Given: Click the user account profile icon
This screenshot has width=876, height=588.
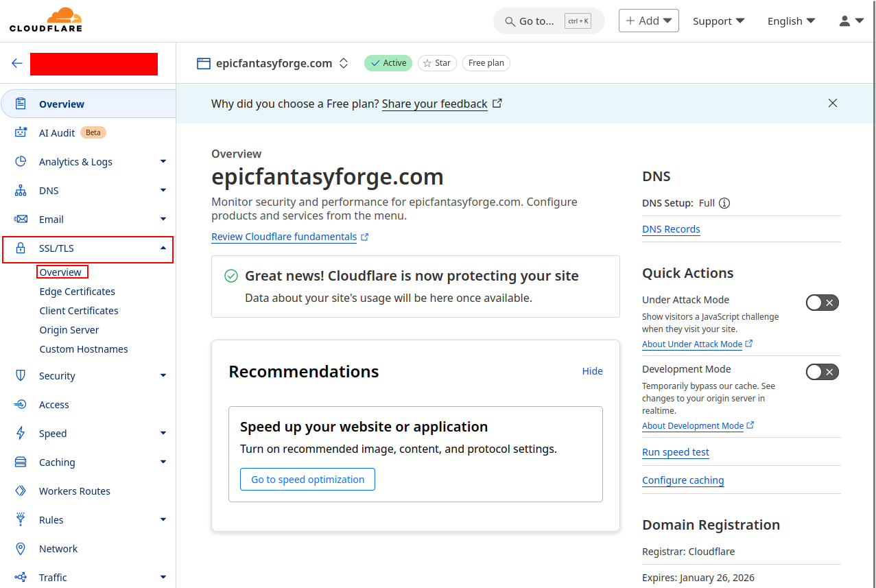Looking at the screenshot, I should click(845, 21).
